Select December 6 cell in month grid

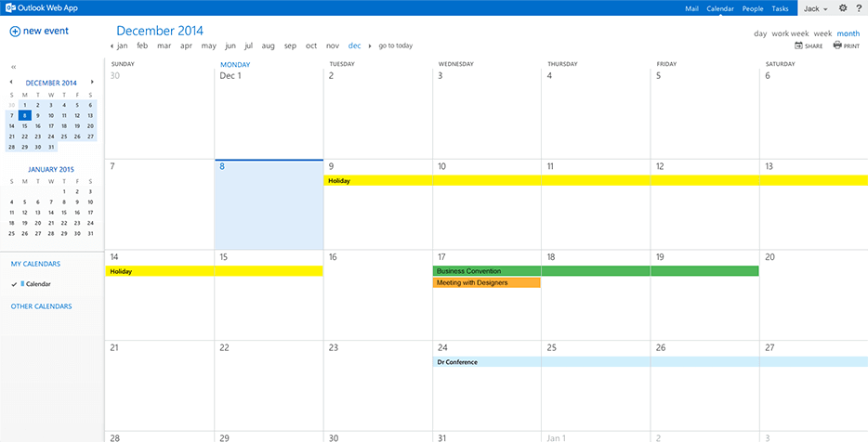point(814,114)
